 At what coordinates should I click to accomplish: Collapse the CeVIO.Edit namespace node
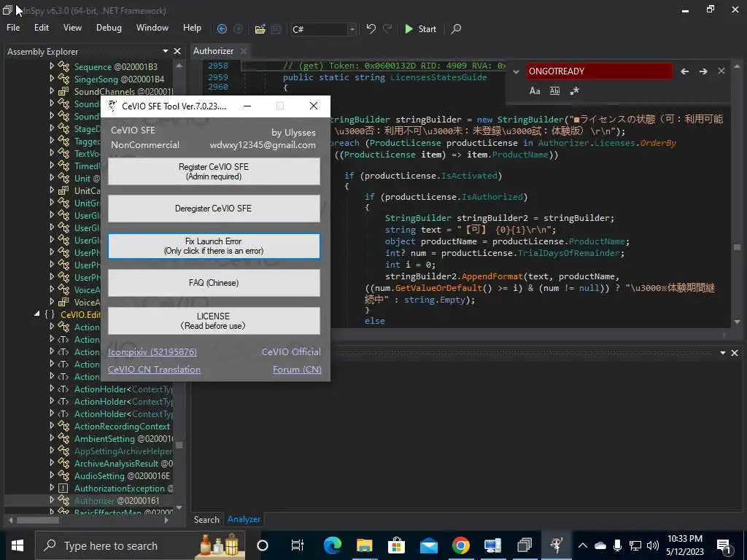[x=36, y=314]
